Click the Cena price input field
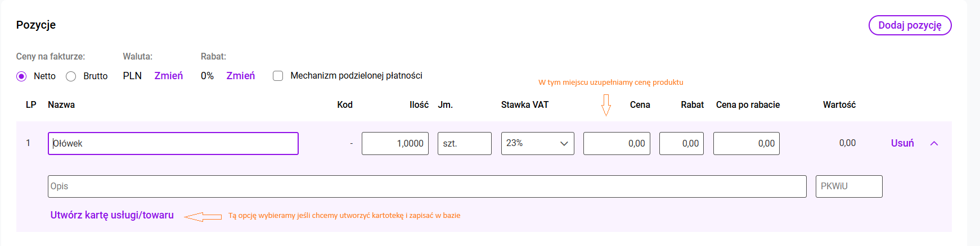The height and width of the screenshot is (246, 980). coord(617,143)
